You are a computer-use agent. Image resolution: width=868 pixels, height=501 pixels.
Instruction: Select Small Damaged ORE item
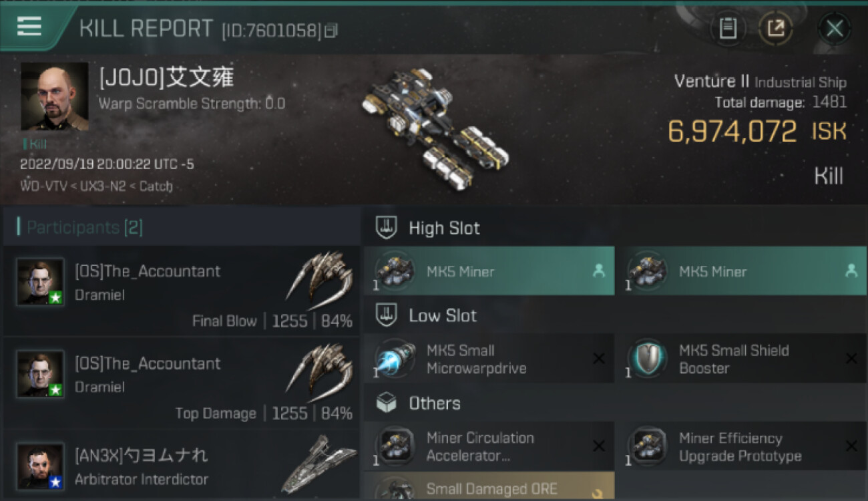tap(489, 486)
